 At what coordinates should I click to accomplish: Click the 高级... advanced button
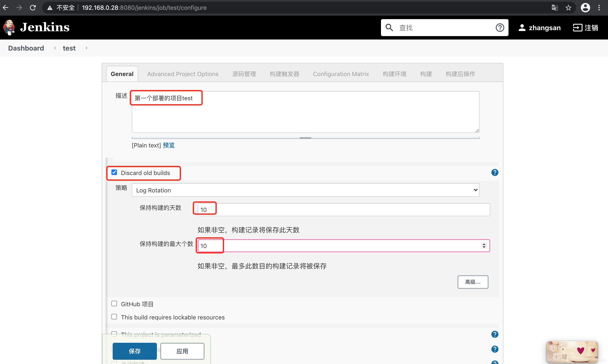(x=473, y=282)
